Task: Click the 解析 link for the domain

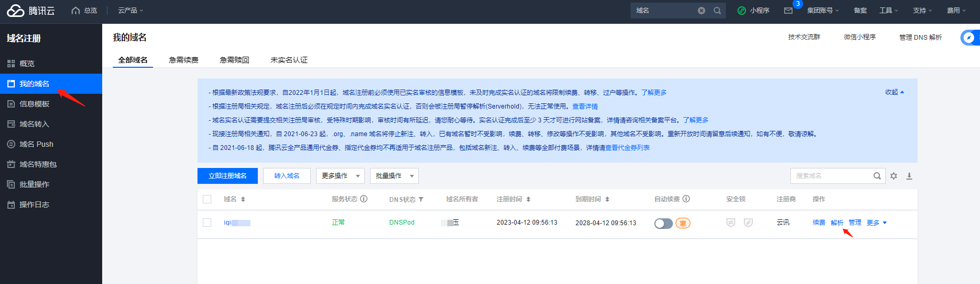Action: coord(837,223)
